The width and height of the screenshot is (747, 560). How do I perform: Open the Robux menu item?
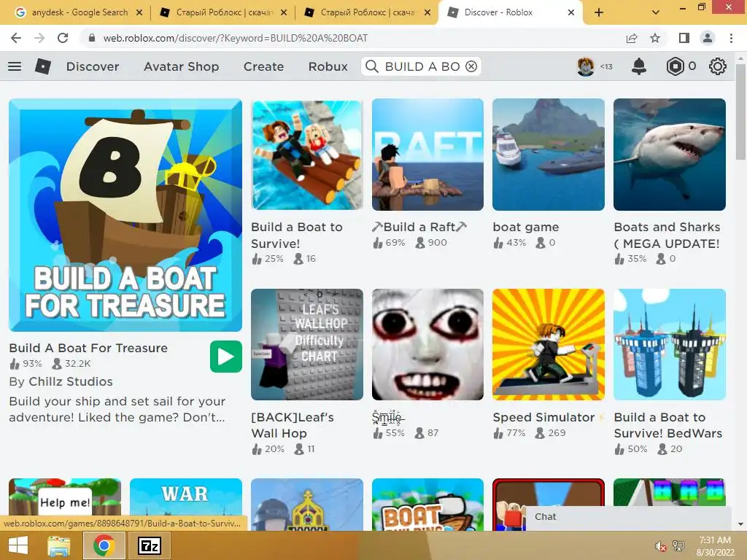pos(328,66)
